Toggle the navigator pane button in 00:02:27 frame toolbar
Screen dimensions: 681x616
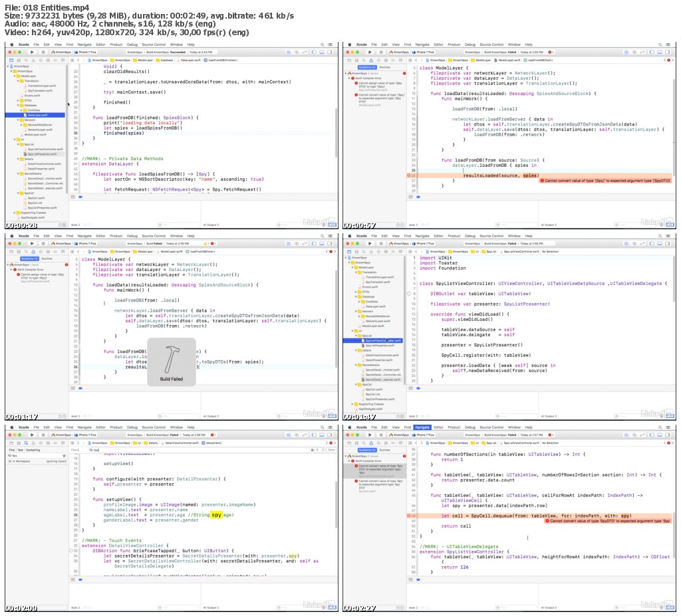point(652,435)
